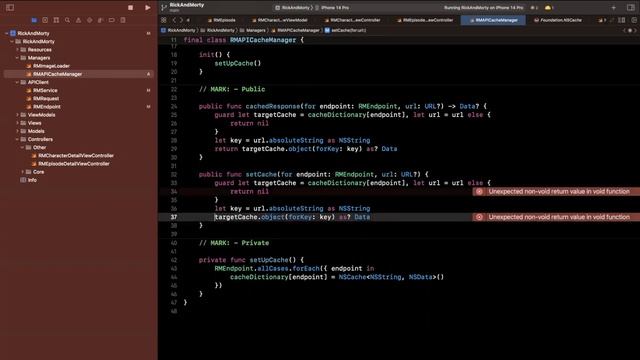The image size is (640, 360).
Task: Stop the running RickAndMorty app
Action: 130,7
